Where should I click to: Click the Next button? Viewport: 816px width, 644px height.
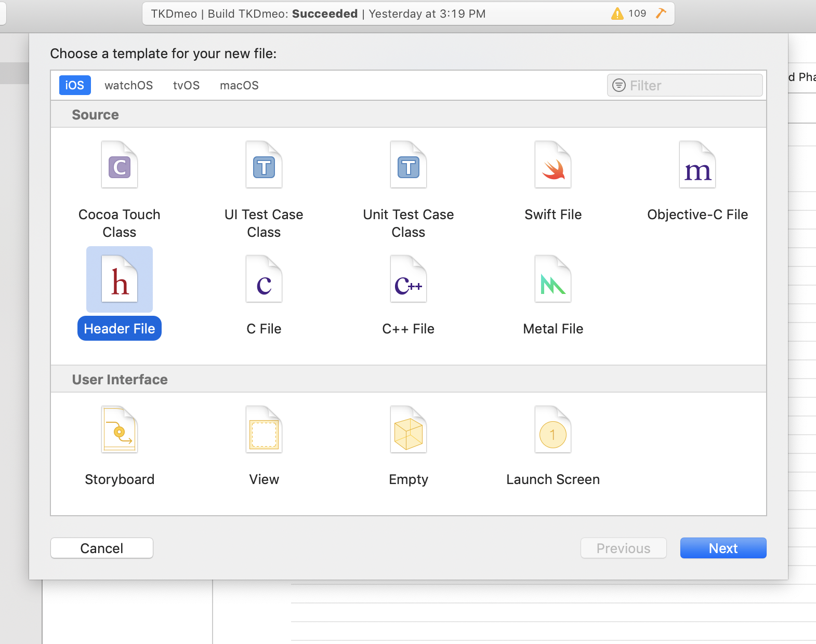point(723,548)
